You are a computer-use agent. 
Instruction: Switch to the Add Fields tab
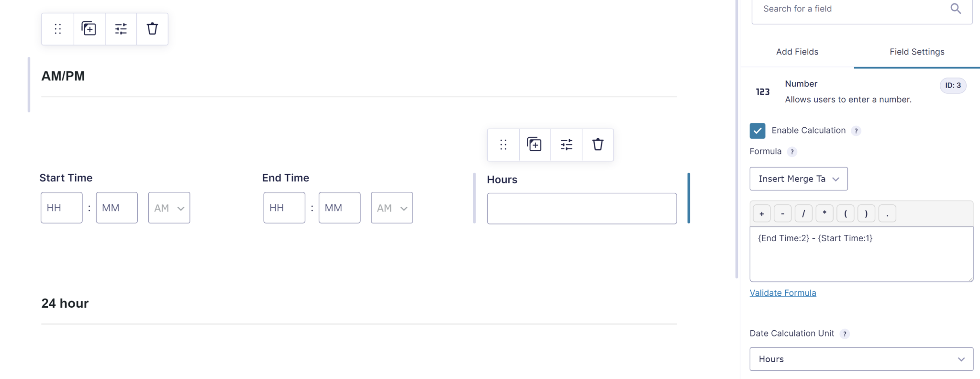[x=797, y=52]
